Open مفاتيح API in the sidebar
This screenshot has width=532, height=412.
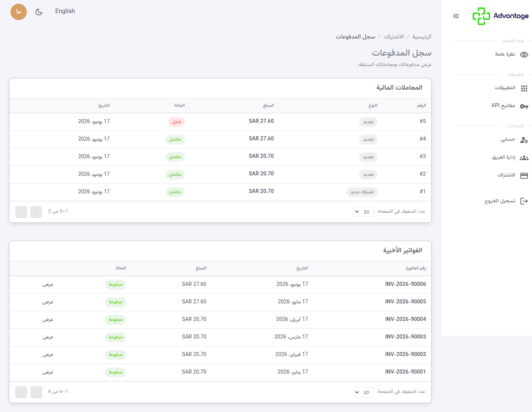[503, 106]
